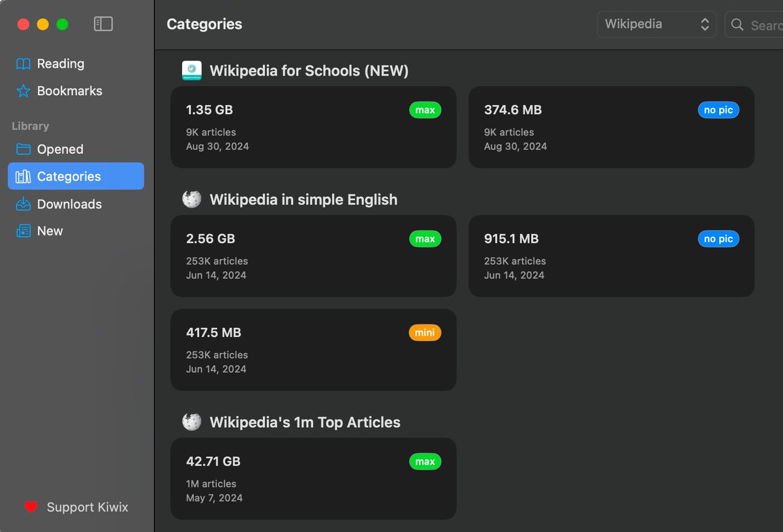Viewport: 783px width, 532px height.
Task: Open the Bookmarks section
Action: [x=76, y=91]
